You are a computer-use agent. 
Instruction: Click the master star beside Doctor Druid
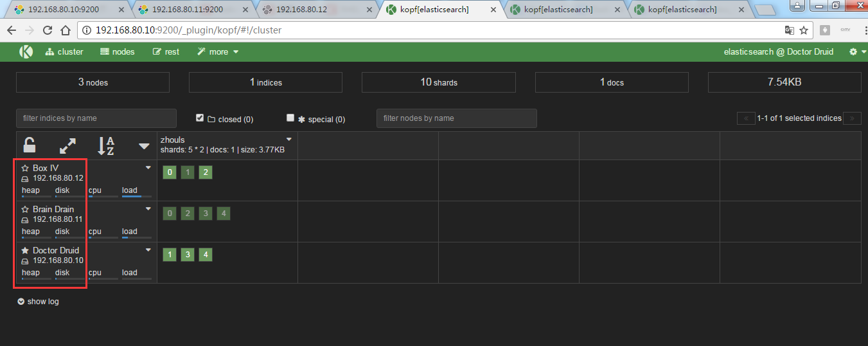tap(25, 250)
